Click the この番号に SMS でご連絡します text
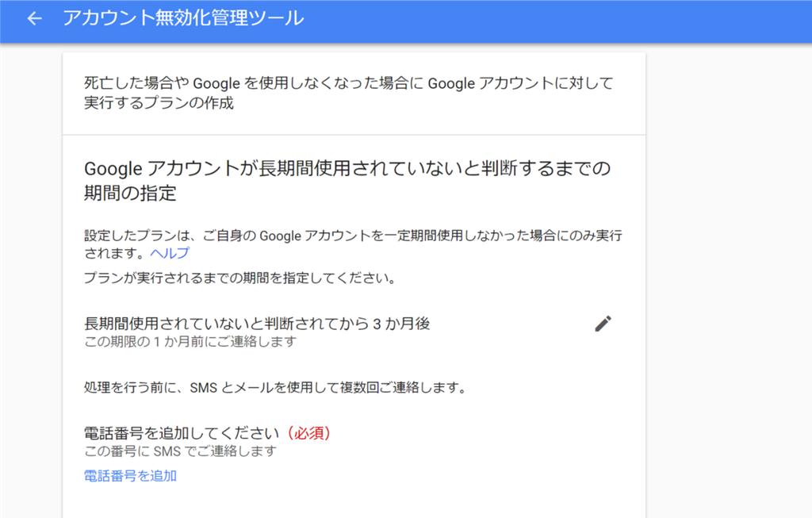Viewport: 812px width, 518px height. [x=181, y=451]
